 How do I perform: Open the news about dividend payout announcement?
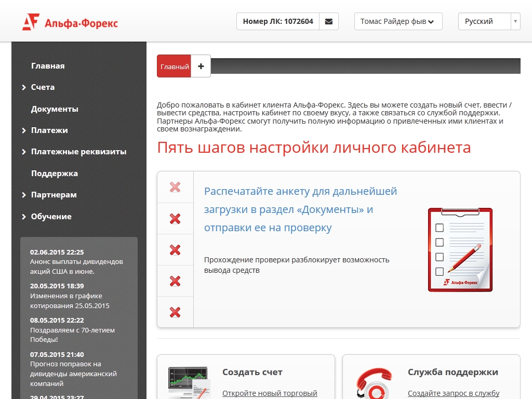click(x=76, y=266)
